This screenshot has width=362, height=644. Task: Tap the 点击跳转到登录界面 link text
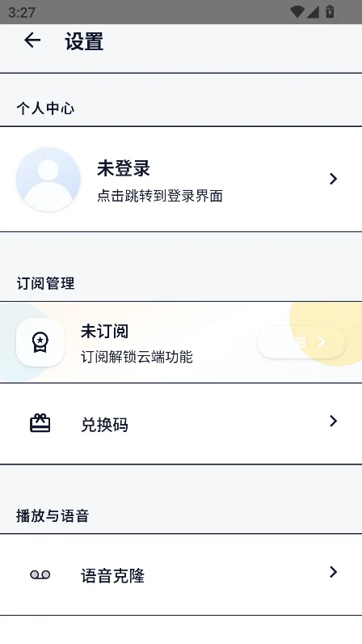(x=160, y=196)
